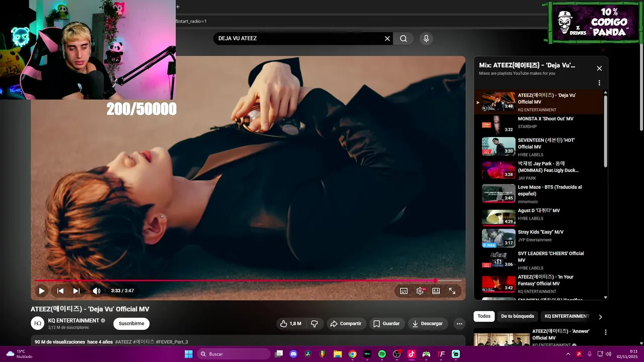Open taskbar volume speaker control
Screen dimensions: 644x362
pyautogui.click(x=608, y=354)
